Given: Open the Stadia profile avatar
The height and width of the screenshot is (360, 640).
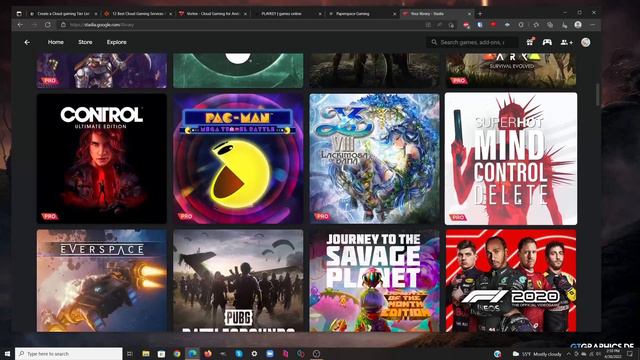Looking at the screenshot, I should (586, 42).
